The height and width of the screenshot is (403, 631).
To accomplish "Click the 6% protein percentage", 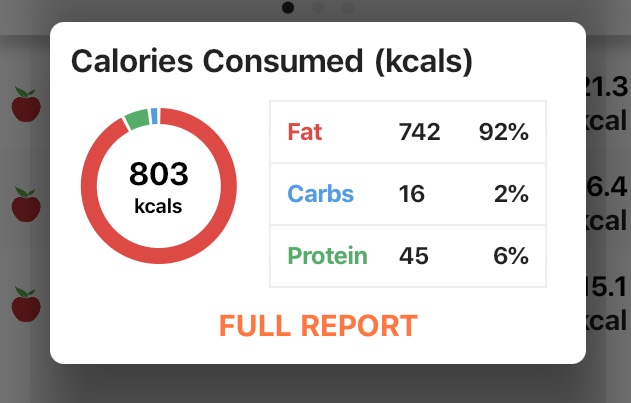I will (x=509, y=256).
